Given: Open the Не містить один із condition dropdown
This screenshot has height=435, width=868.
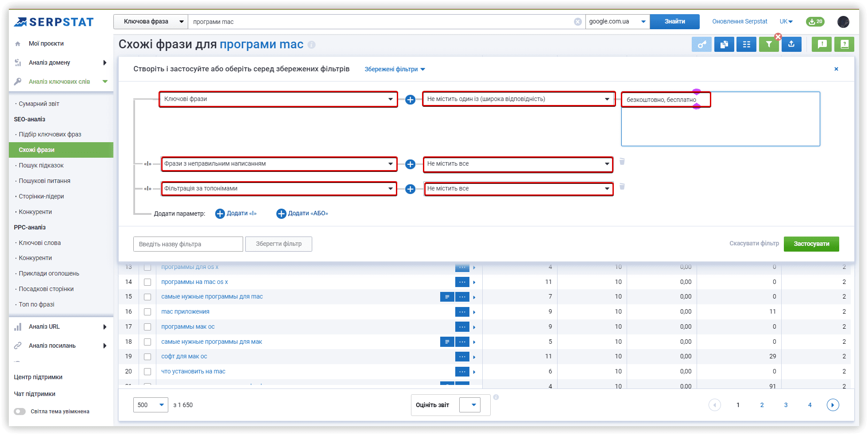Looking at the screenshot, I should click(x=519, y=99).
